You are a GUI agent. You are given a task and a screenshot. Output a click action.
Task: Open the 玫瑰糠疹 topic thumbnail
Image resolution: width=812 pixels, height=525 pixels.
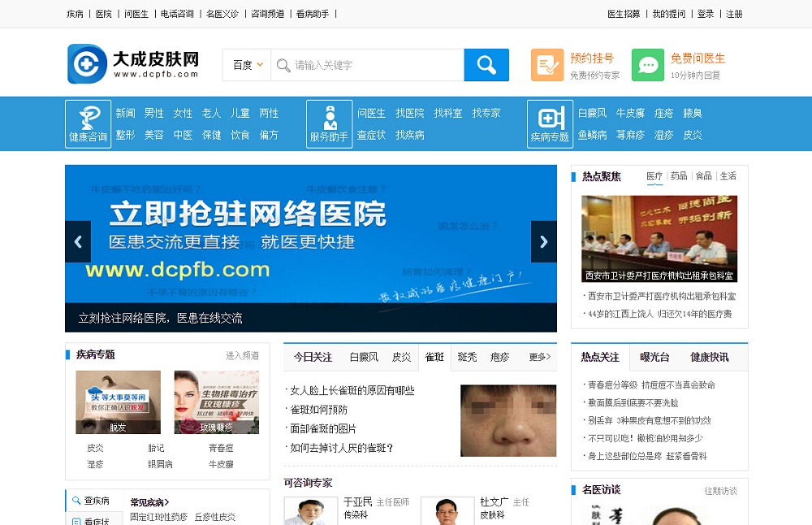(217, 402)
